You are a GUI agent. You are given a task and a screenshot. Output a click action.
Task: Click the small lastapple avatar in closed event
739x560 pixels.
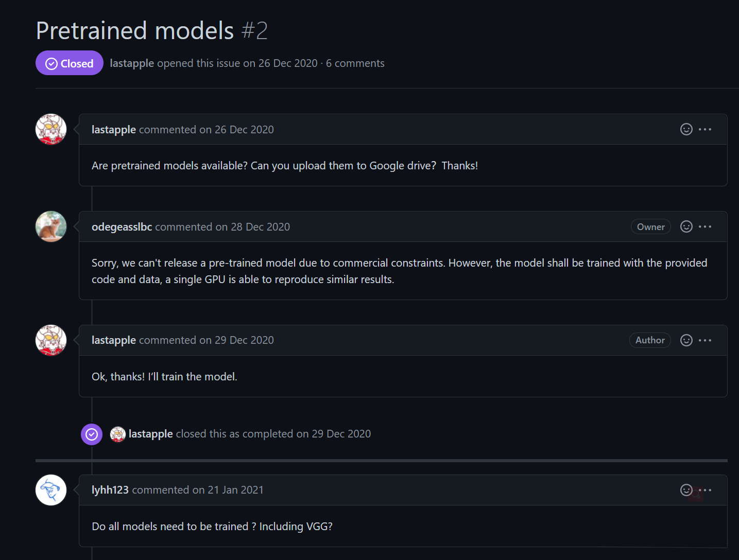click(x=118, y=434)
